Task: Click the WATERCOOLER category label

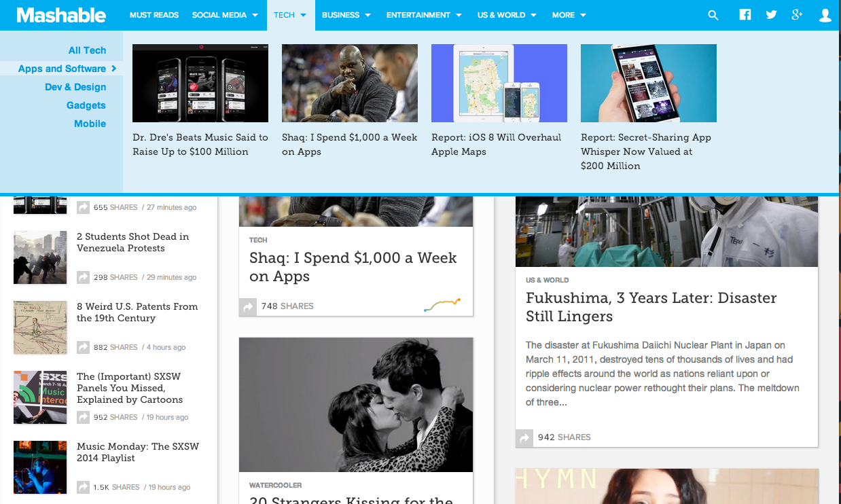Action: [276, 486]
